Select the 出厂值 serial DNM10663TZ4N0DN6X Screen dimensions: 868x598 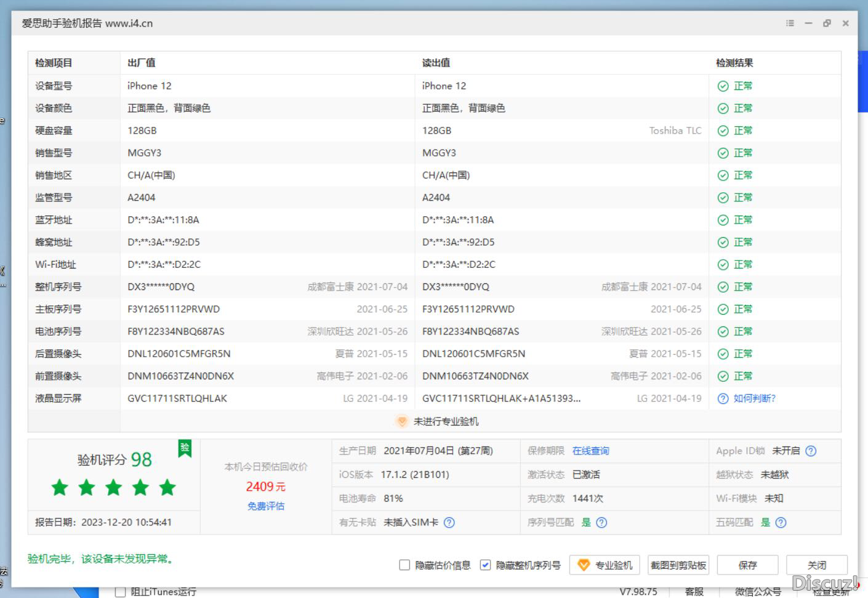click(x=181, y=376)
